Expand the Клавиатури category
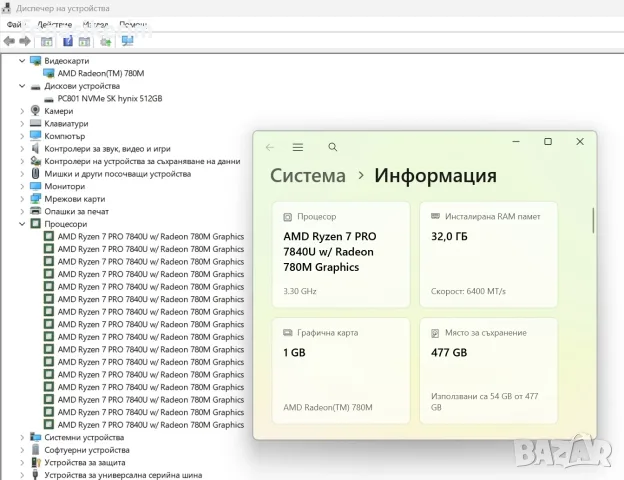Screen dimensions: 624x480 (22, 124)
